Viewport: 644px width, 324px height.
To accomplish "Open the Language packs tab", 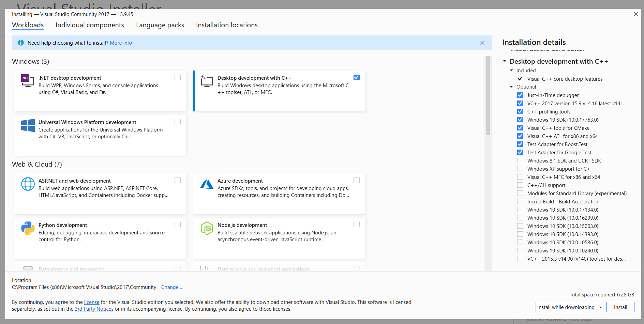I will point(160,25).
